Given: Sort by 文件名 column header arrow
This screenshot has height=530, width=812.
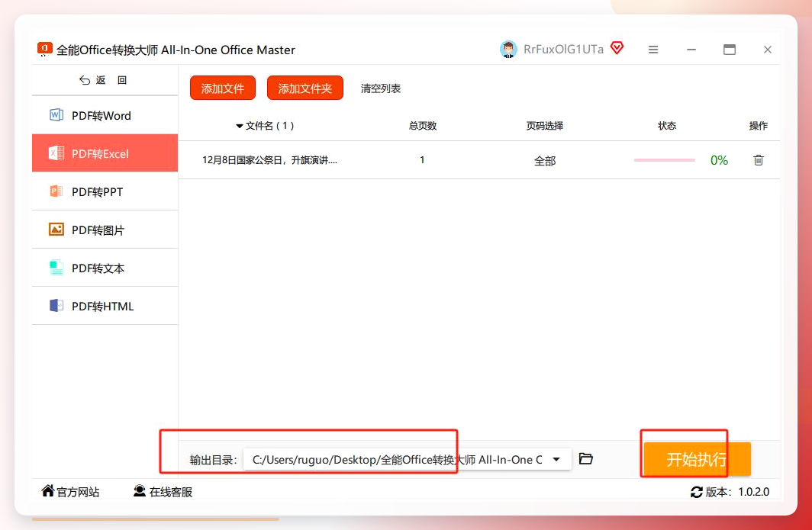Looking at the screenshot, I should (240, 126).
